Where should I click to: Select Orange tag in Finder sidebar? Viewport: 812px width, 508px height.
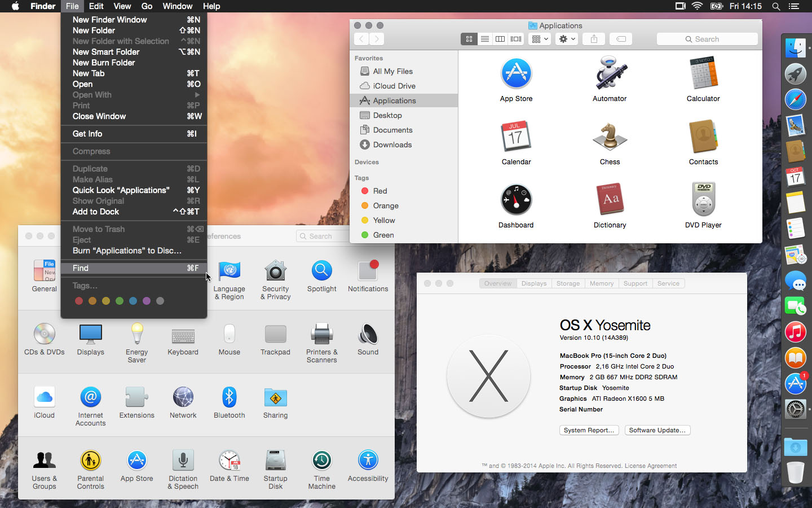tap(404, 205)
